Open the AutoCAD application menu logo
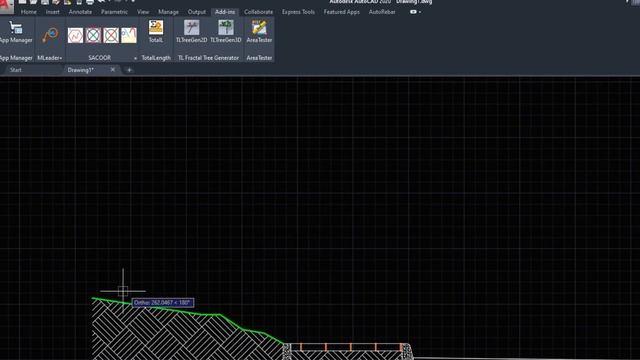Screen dimensions: 640x360 (x=7, y=6)
